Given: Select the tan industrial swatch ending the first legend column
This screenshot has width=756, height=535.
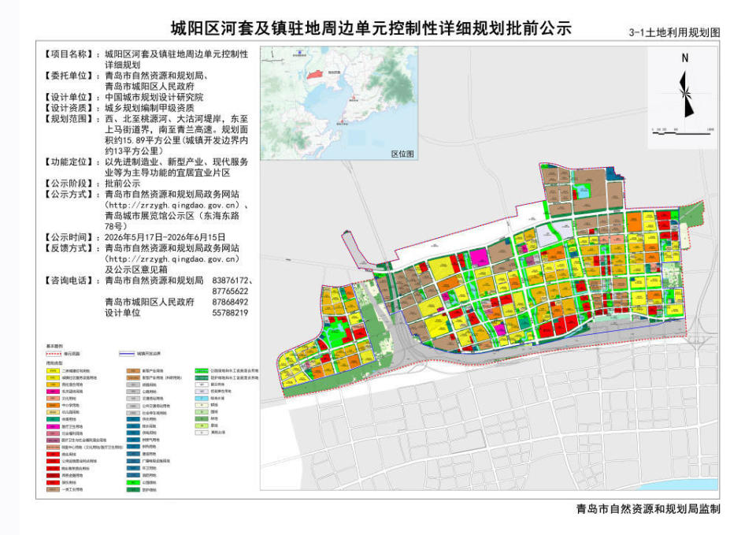Looking at the screenshot, I should (53, 489).
